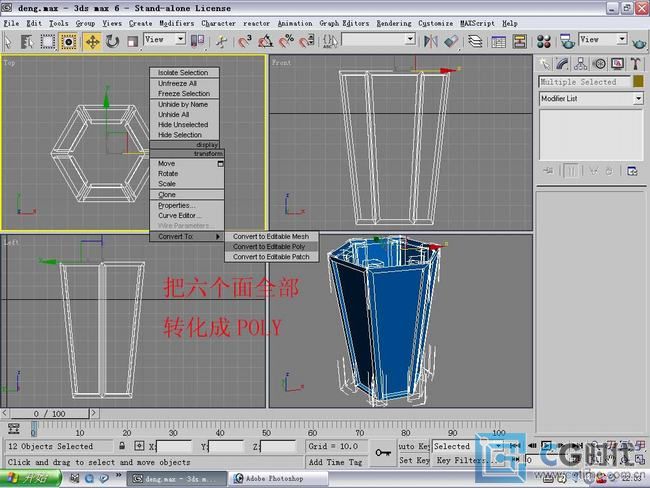Expand the Convert To submenu arrow
The image size is (650, 488).
coord(218,237)
